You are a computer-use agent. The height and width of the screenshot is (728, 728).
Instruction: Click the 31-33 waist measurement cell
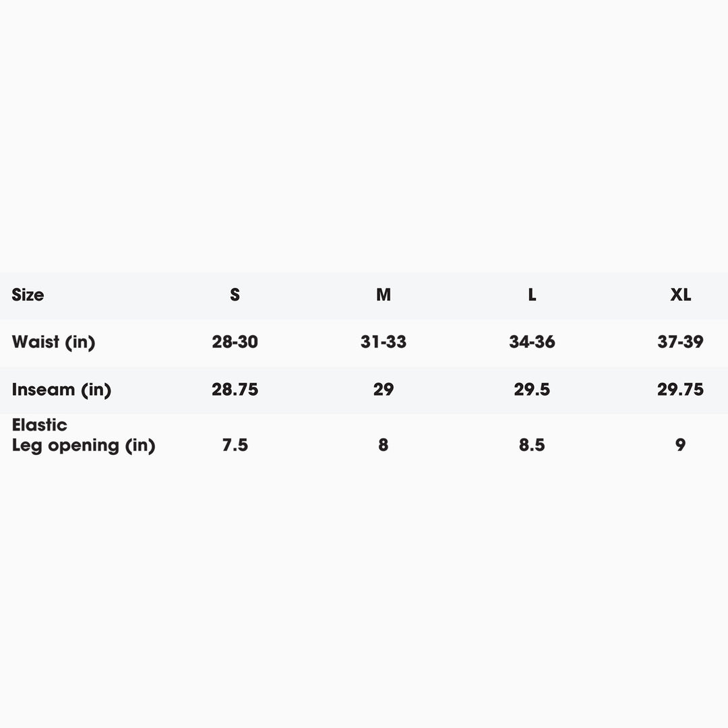[x=384, y=342]
